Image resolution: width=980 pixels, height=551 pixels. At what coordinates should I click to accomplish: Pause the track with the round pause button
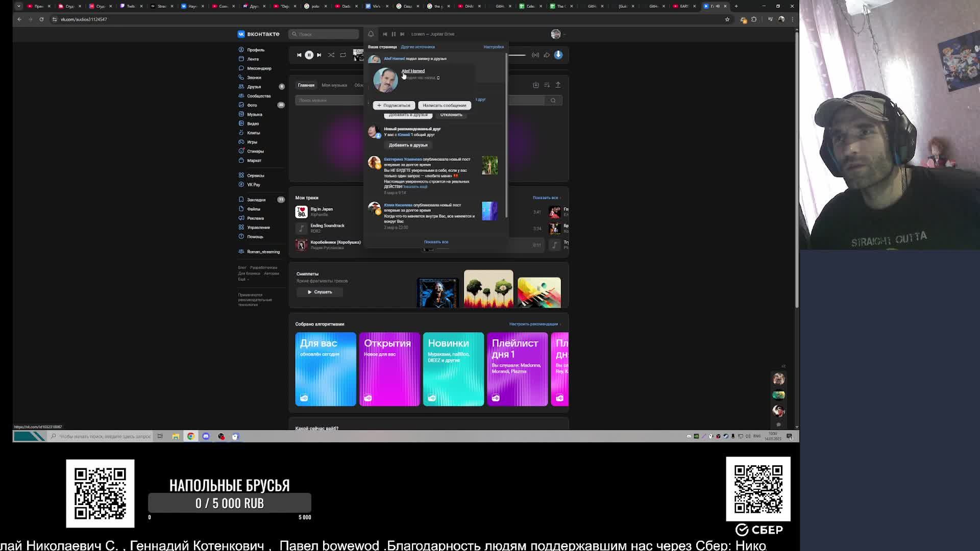click(x=309, y=55)
